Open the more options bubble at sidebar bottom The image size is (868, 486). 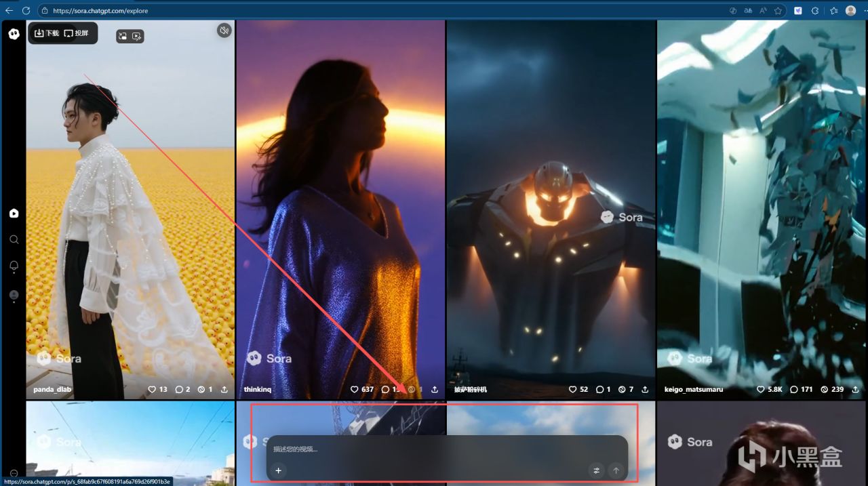14,474
